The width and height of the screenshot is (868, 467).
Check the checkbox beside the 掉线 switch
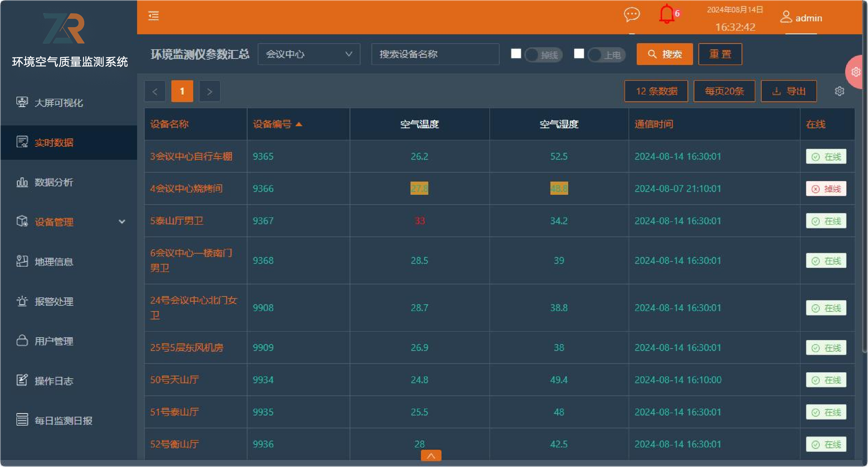point(516,53)
